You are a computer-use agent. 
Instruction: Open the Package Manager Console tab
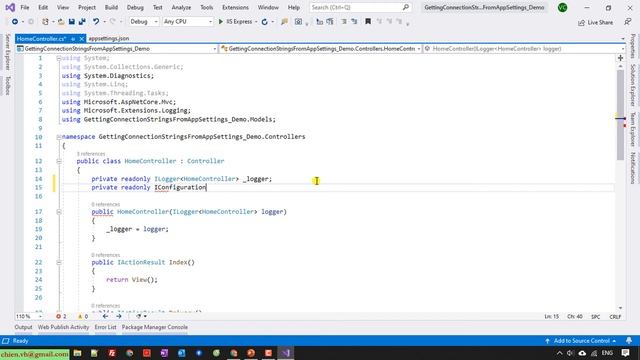tap(155, 327)
